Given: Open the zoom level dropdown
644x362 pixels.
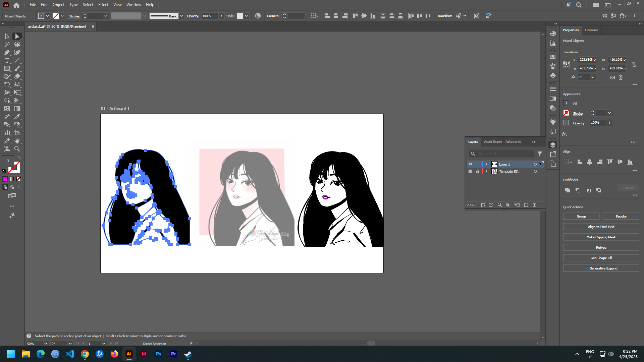Looking at the screenshot, I should [46, 344].
